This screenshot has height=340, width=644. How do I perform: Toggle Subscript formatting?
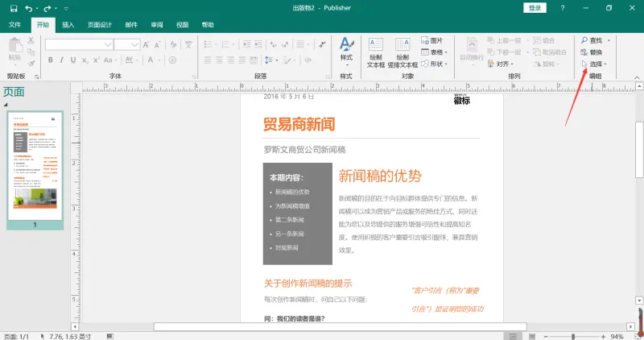click(x=85, y=60)
